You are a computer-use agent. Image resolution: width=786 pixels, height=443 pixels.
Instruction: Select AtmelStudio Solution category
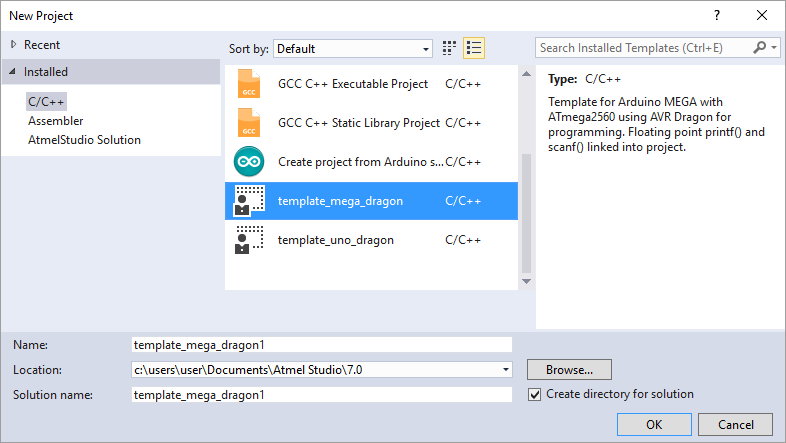point(84,140)
